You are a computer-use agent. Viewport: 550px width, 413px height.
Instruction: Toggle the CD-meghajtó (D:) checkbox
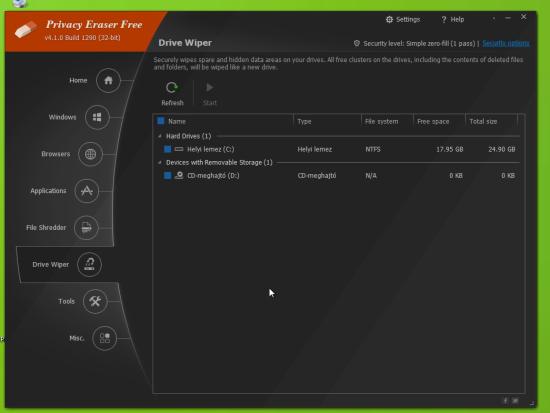pos(168,175)
